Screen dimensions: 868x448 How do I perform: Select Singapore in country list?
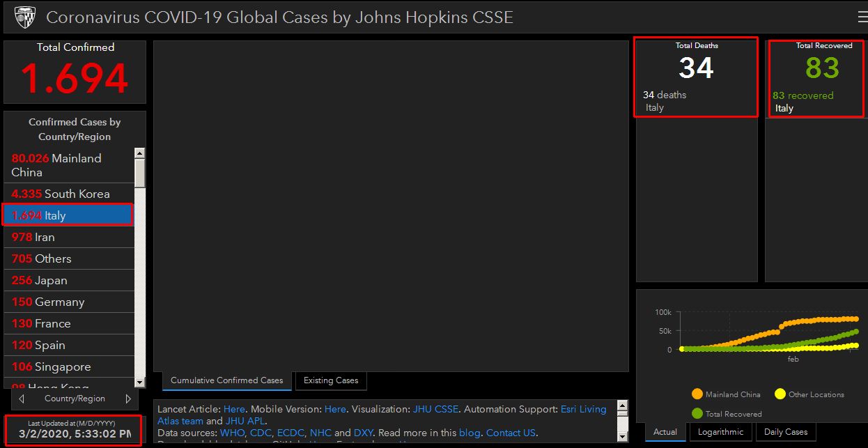pyautogui.click(x=69, y=366)
